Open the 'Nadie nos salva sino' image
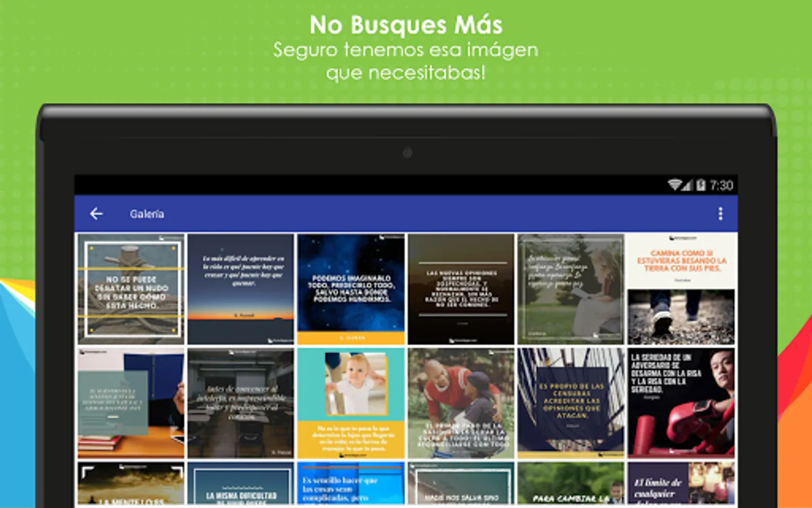The image size is (812, 508). pos(461,483)
